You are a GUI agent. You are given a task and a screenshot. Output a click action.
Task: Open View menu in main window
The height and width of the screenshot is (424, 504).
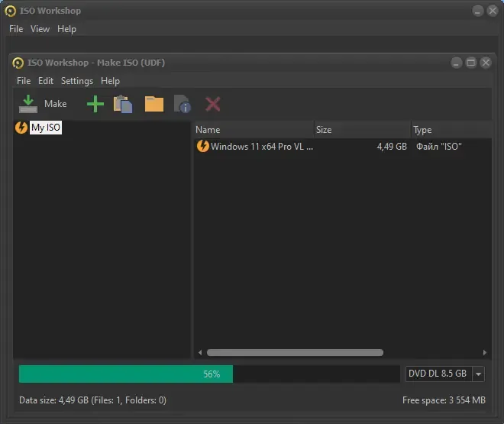(40, 29)
